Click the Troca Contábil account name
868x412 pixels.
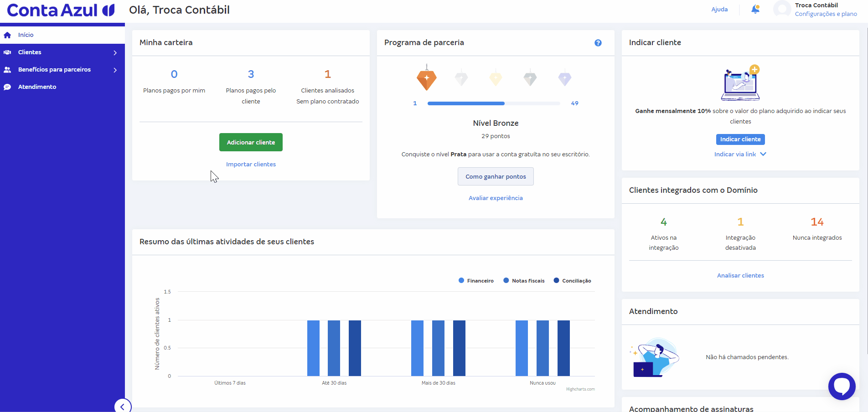(816, 5)
